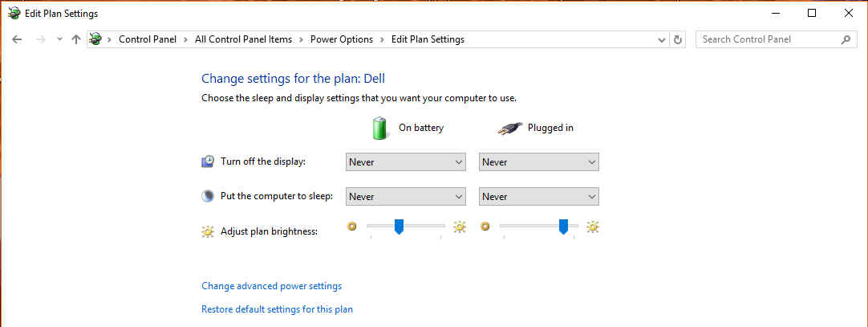Select Power Options in the breadcrumb
This screenshot has width=868, height=327.
(x=342, y=39)
